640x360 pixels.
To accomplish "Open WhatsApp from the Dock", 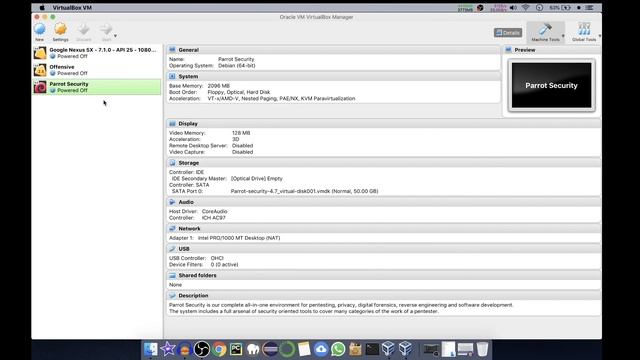I will point(338,349).
